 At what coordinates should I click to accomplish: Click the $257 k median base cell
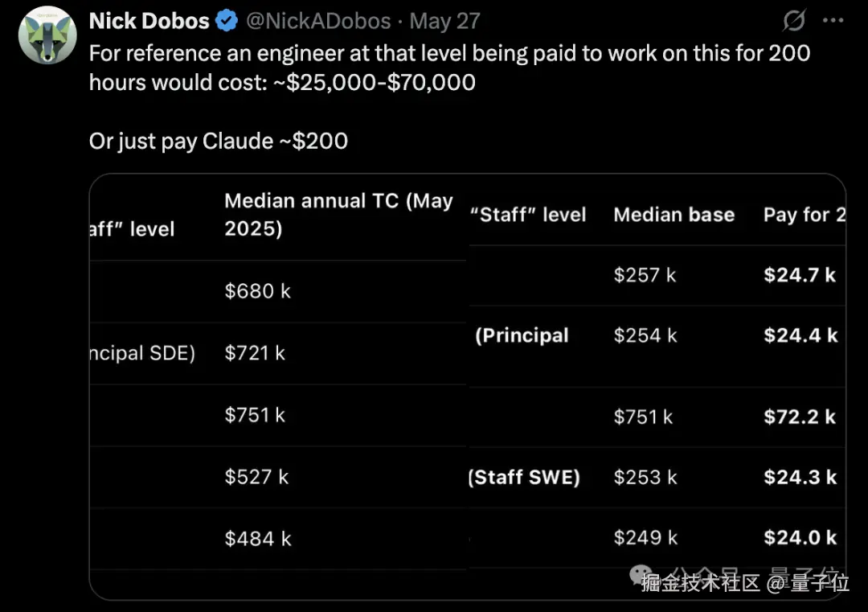click(x=645, y=275)
